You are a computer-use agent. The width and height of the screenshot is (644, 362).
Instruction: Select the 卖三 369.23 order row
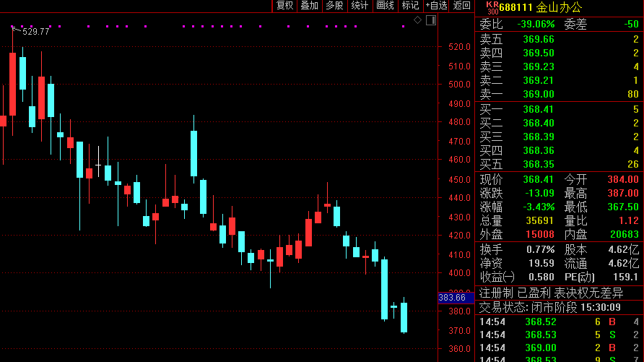560,66
